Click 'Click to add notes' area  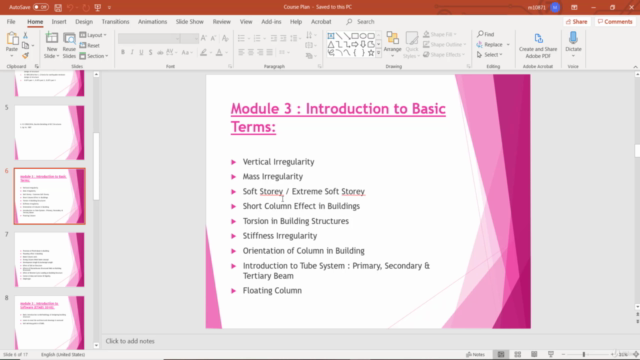130,341
